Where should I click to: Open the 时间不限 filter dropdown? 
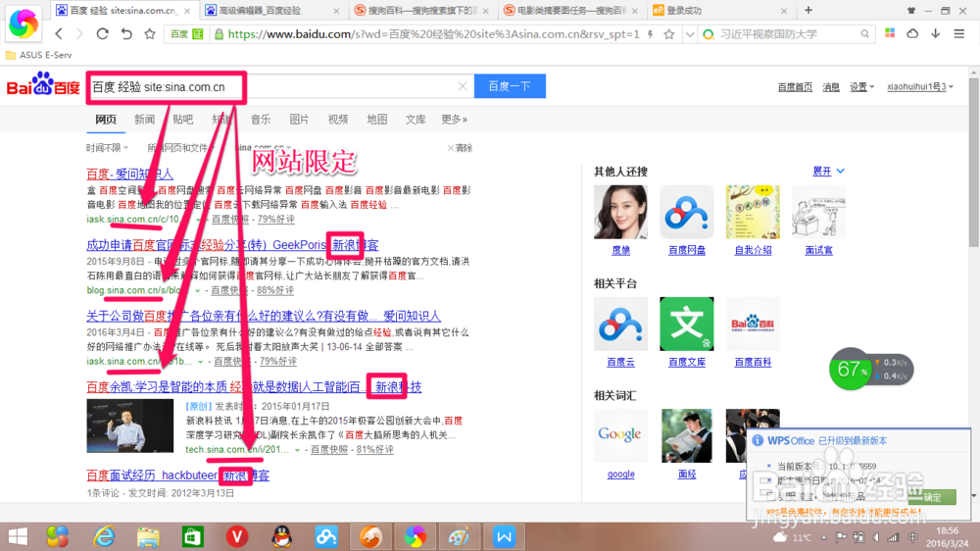click(x=107, y=148)
